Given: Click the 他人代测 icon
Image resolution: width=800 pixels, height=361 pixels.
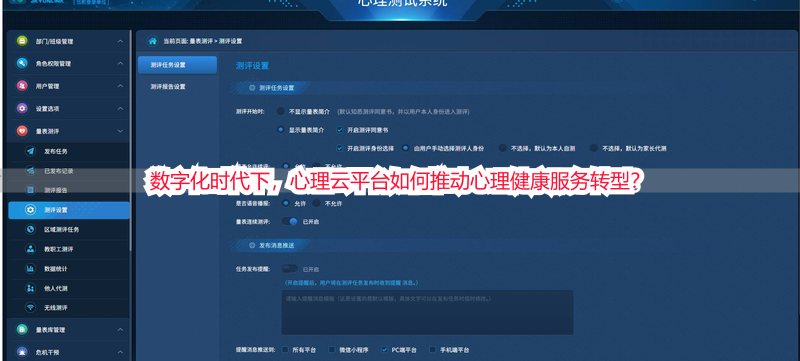Looking at the screenshot, I should pos(31,288).
